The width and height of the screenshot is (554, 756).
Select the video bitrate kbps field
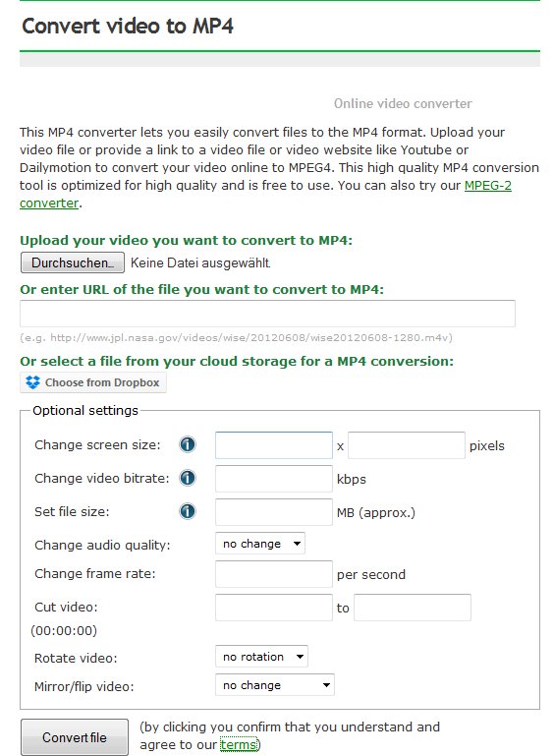[274, 479]
